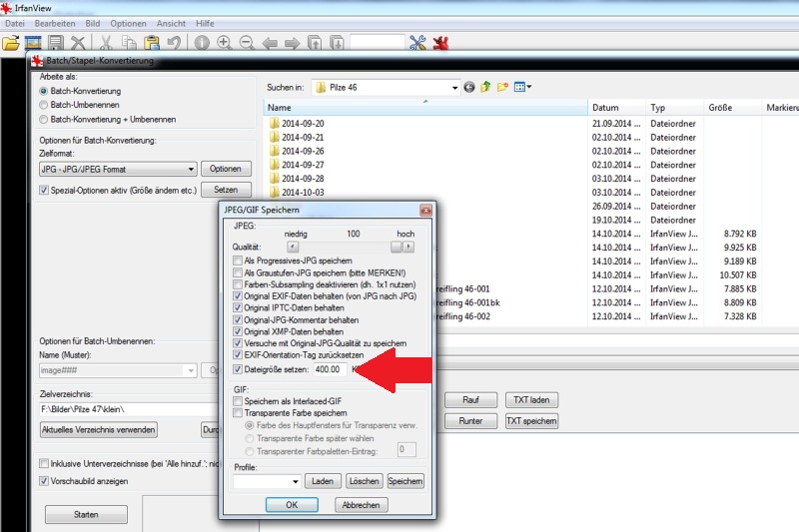Click the Abbrechen button
This screenshot has height=532, width=799.
tap(361, 505)
